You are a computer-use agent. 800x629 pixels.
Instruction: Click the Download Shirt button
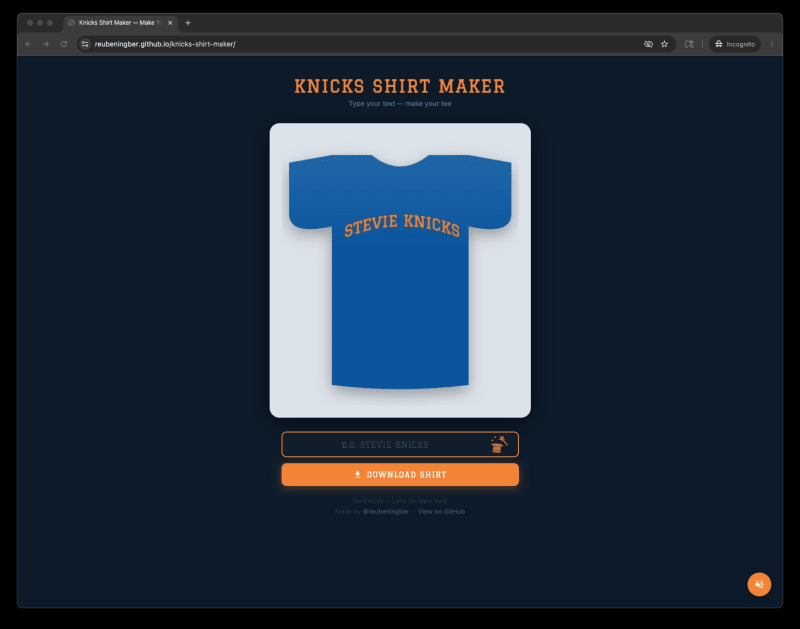pos(400,474)
